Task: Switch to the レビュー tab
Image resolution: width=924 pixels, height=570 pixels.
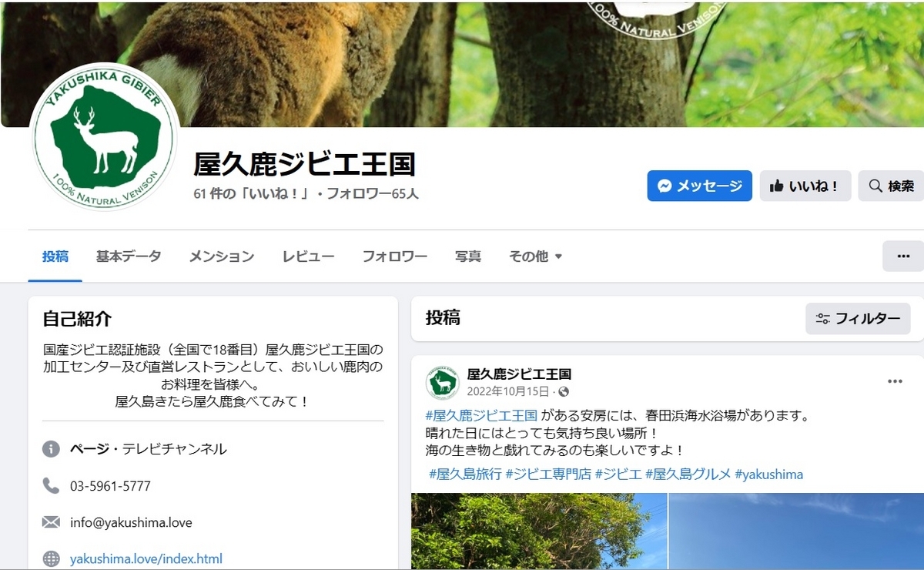Action: click(308, 256)
